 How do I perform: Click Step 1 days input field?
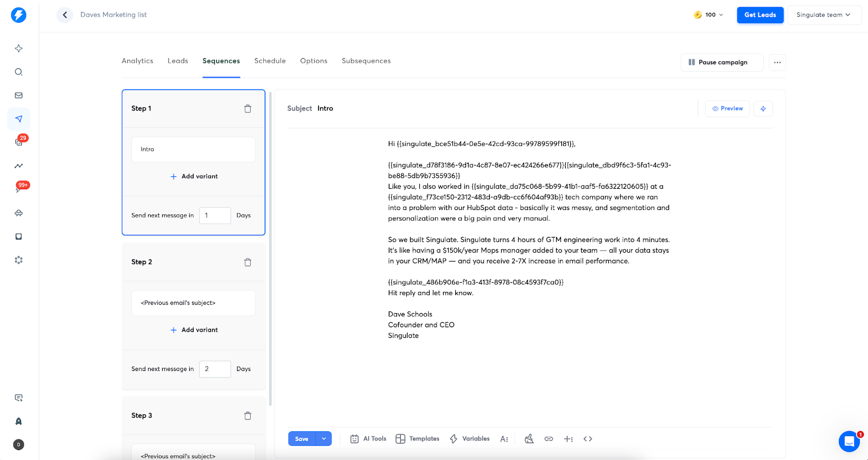(x=215, y=215)
